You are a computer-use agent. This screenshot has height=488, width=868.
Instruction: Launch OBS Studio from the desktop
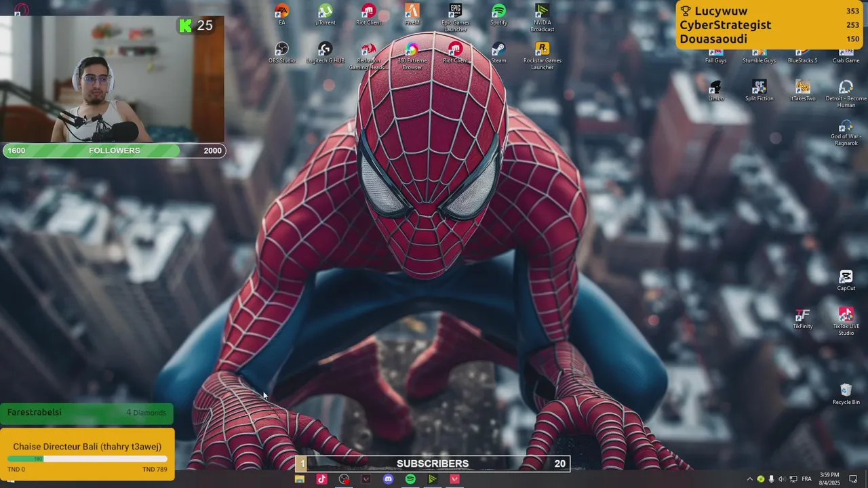tap(282, 53)
